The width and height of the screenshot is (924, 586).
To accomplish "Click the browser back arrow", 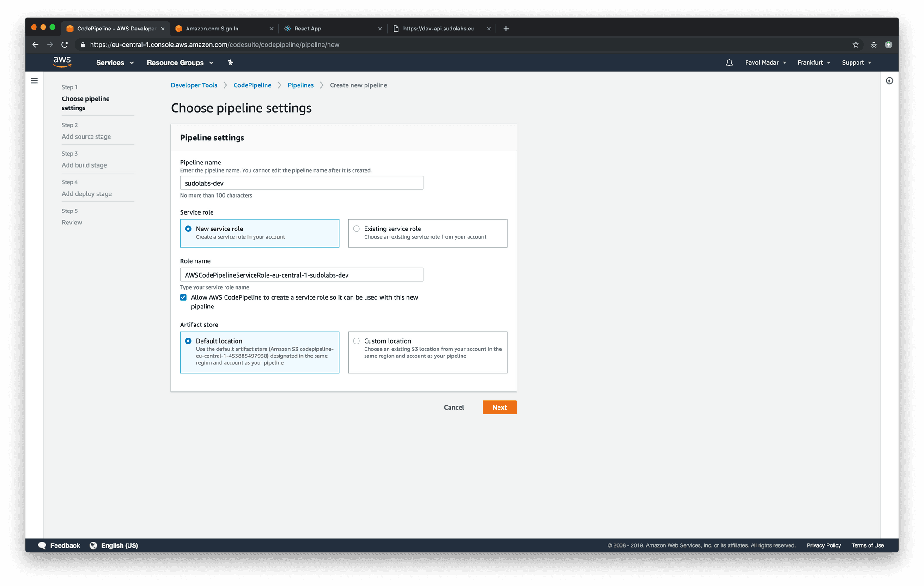I will 36,45.
